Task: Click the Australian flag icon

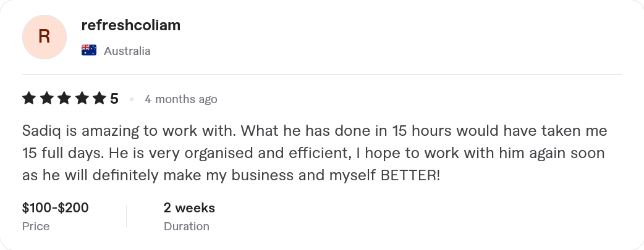Action: pyautogui.click(x=89, y=51)
